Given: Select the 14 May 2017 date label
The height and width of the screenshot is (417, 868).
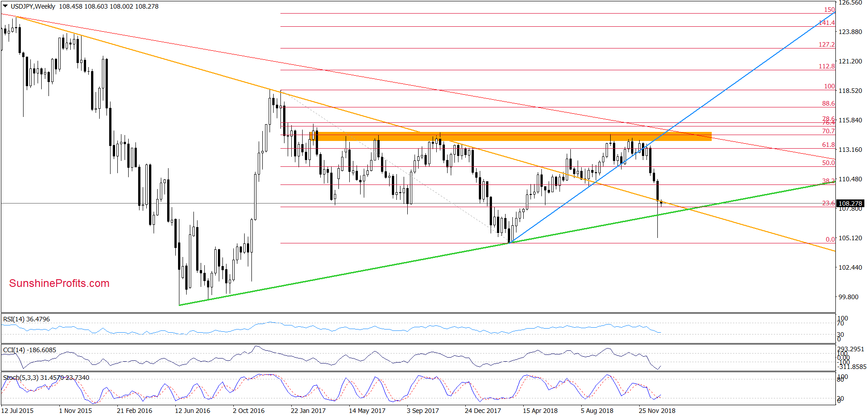Looking at the screenshot, I should point(367,411).
